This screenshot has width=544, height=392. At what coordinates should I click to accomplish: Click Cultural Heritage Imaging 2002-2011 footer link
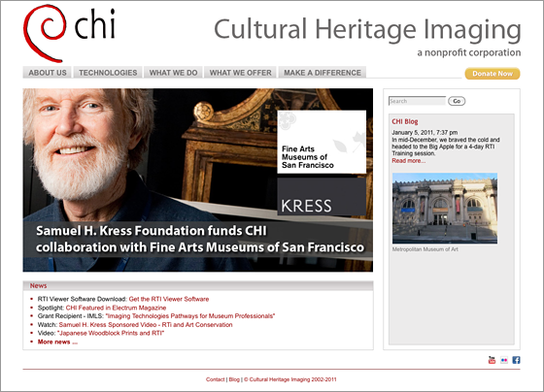tap(290, 379)
